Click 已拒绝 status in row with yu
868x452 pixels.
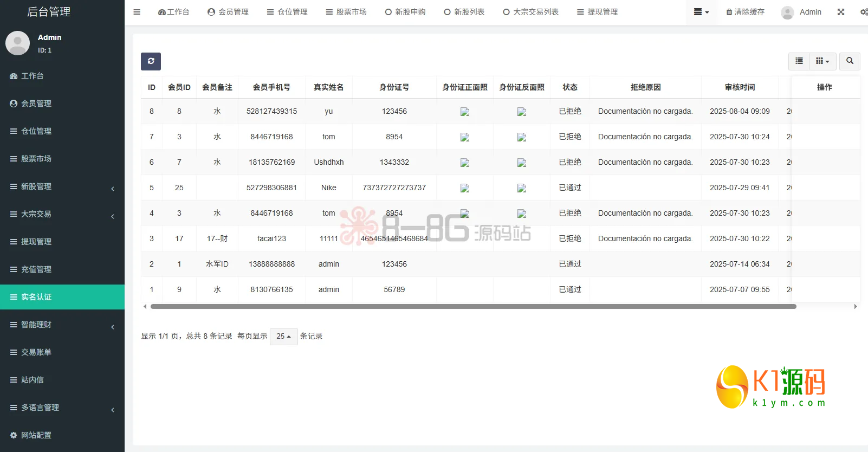point(570,111)
